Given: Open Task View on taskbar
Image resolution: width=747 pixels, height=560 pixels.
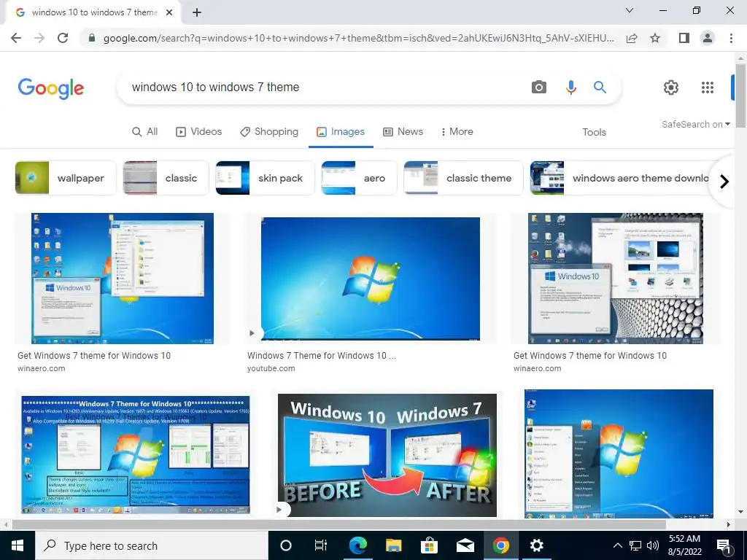Looking at the screenshot, I should pyautogui.click(x=321, y=545).
